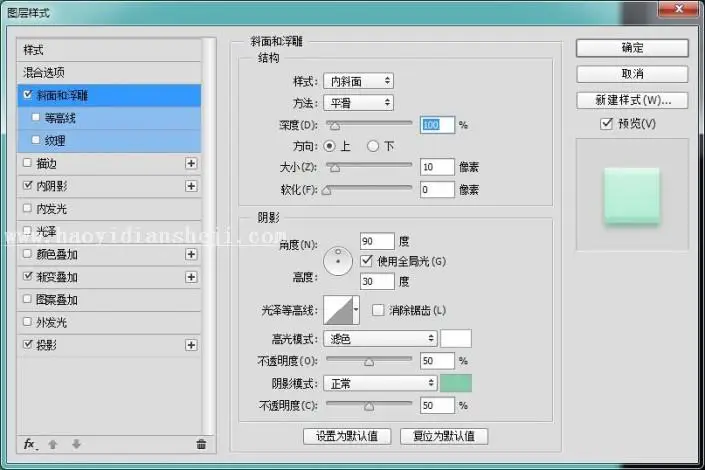Enable the 外发光 checkbox
The height and width of the screenshot is (470, 705).
point(27,322)
